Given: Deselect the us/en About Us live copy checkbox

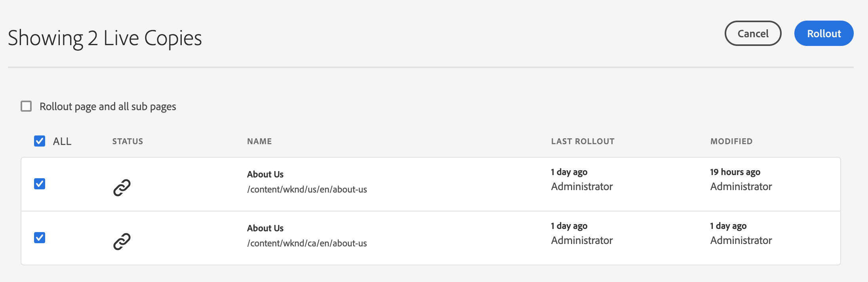Looking at the screenshot, I should 40,184.
